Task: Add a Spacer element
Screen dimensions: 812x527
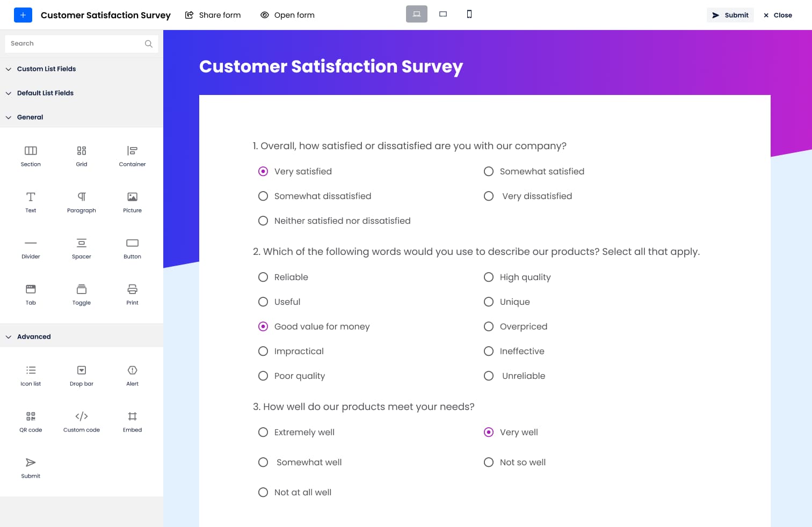Action: click(x=82, y=243)
